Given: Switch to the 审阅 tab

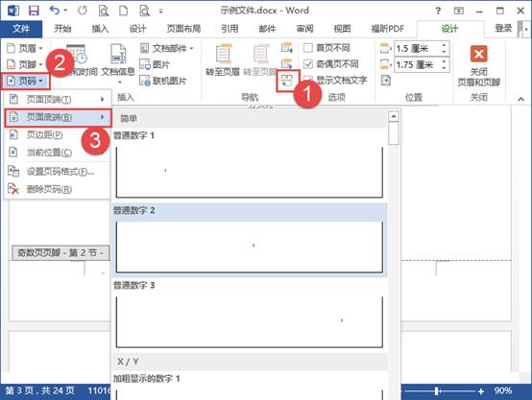Looking at the screenshot, I should click(x=304, y=29).
